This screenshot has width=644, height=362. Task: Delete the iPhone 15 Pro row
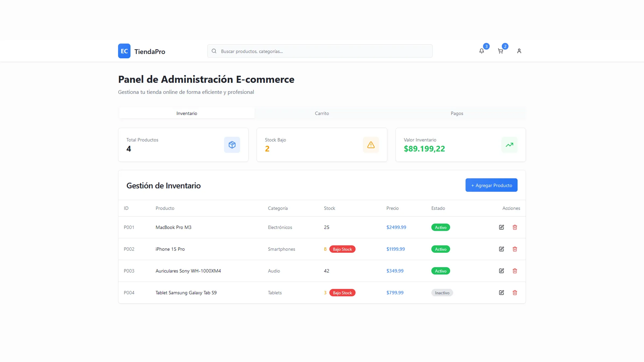(515, 249)
